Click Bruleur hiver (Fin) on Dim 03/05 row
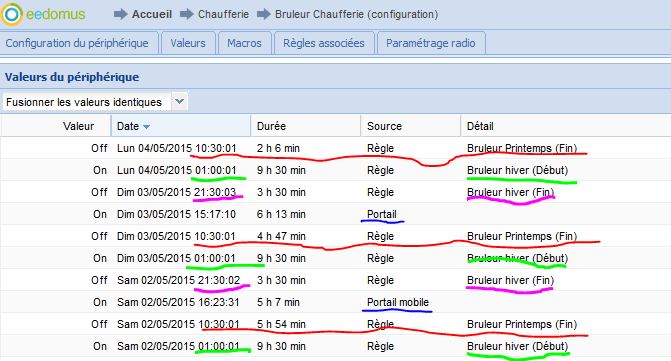The height and width of the screenshot is (361, 671). click(x=511, y=192)
